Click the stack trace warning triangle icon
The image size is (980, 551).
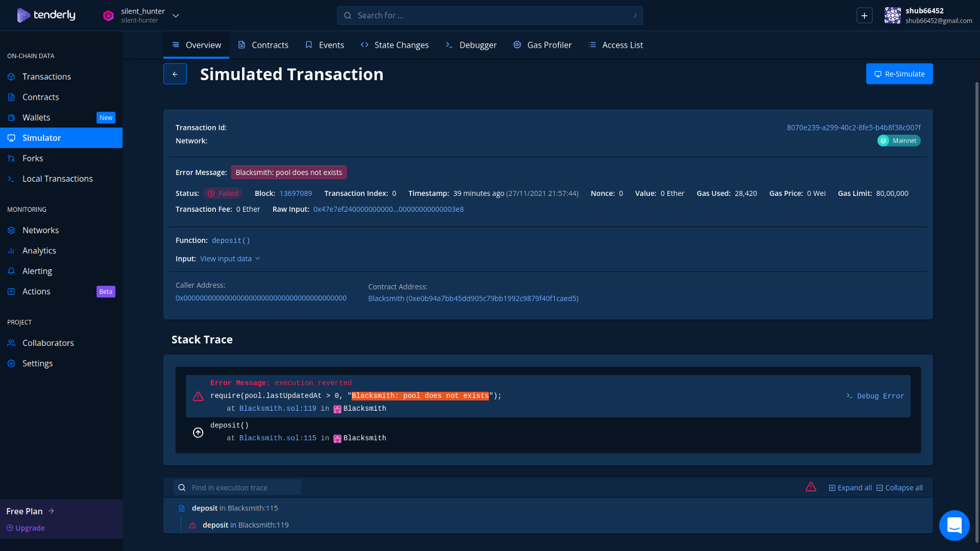pos(198,396)
